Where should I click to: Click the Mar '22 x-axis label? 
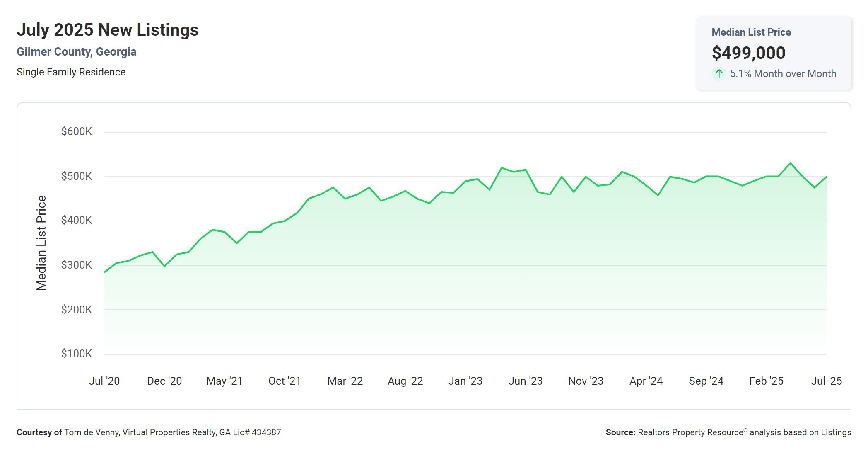345,381
